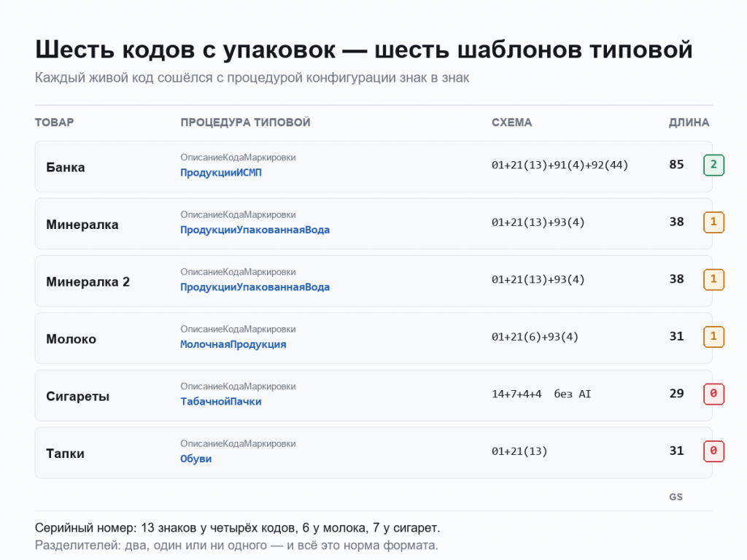
Task: Open the Обуви procedure link
Action: (x=196, y=459)
